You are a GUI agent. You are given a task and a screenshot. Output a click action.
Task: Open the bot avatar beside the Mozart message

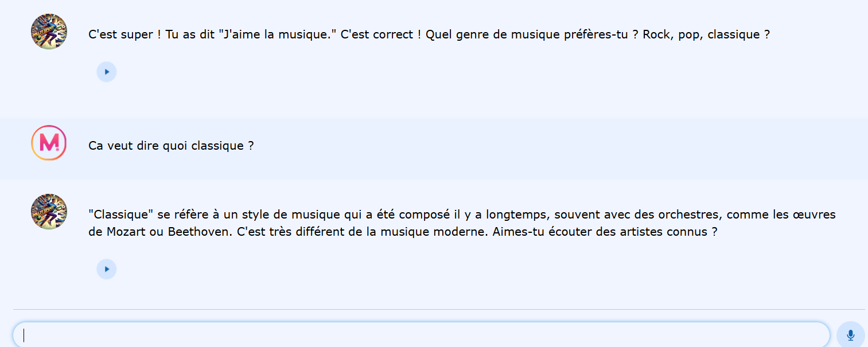coord(49,212)
